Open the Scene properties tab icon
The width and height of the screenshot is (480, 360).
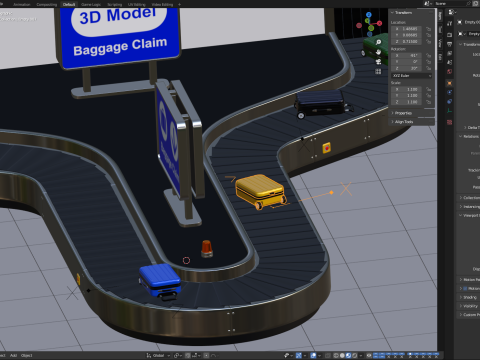pos(450,62)
